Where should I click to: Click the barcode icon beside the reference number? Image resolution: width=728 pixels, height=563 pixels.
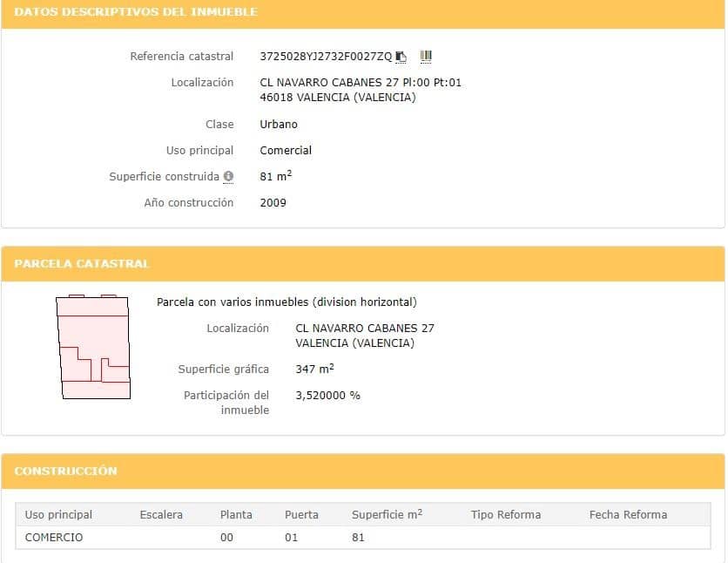425,56
